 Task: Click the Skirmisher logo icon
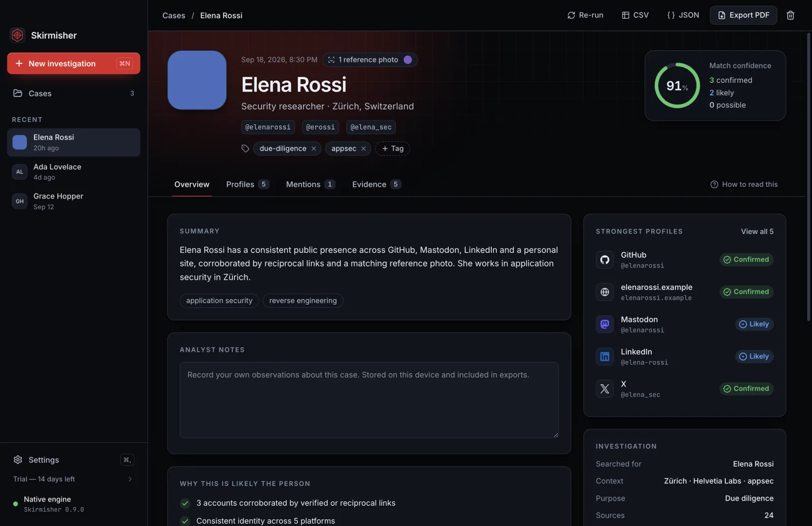17,35
